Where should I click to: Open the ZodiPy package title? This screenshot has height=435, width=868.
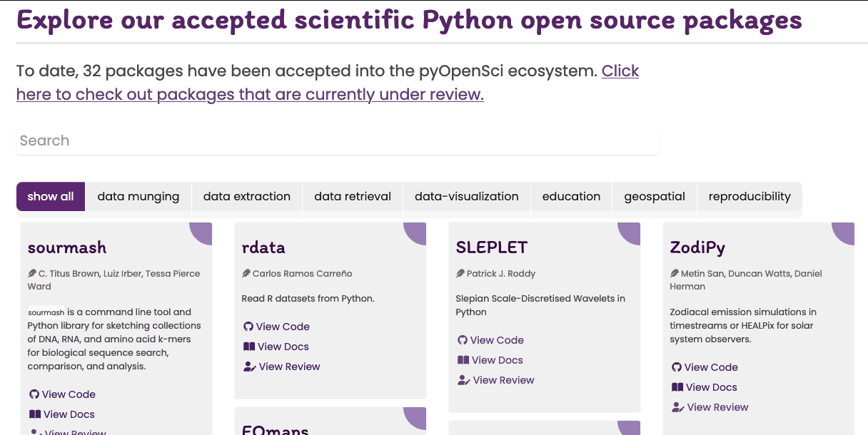[x=697, y=247]
